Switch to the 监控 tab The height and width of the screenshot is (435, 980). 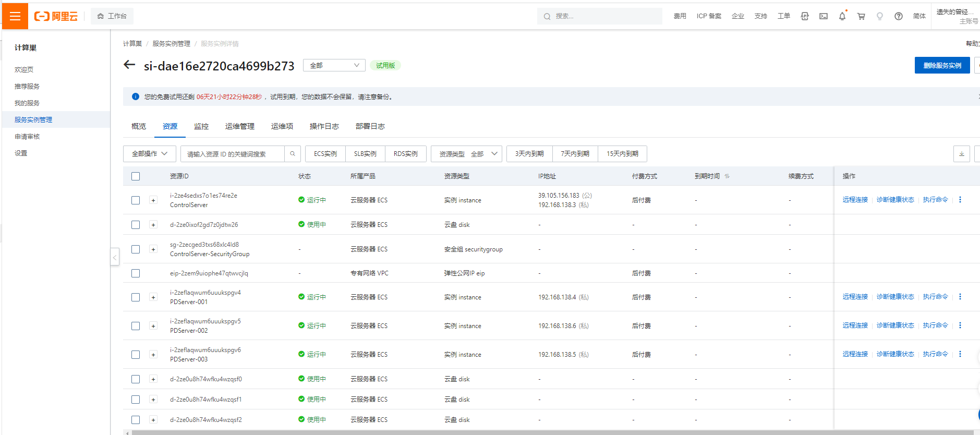tap(201, 126)
